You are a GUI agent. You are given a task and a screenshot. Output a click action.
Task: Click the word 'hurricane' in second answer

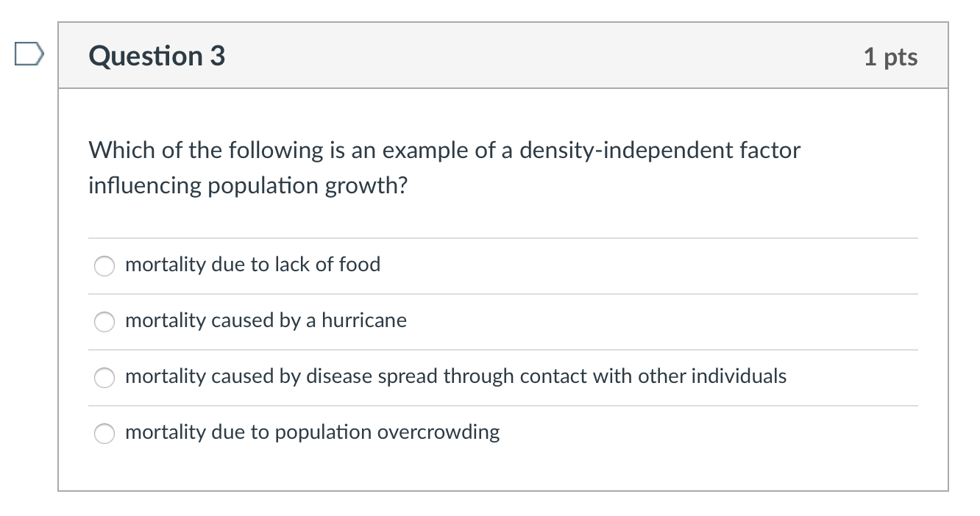click(363, 320)
